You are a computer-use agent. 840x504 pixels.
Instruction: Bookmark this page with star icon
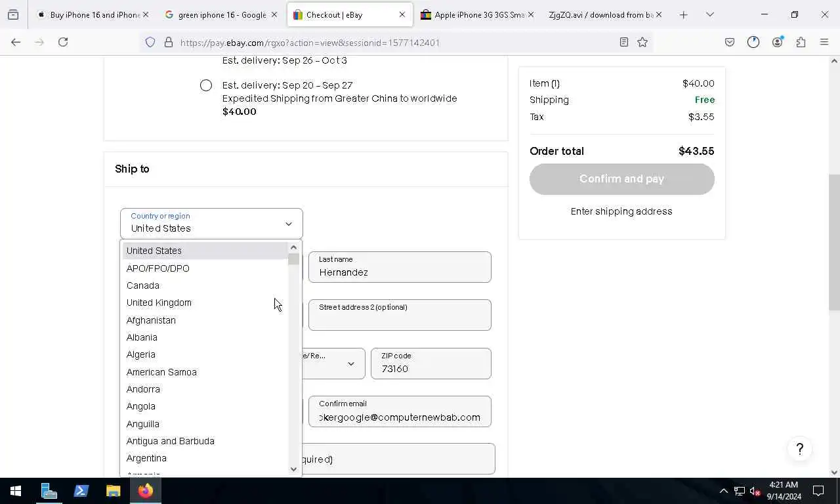point(642,42)
